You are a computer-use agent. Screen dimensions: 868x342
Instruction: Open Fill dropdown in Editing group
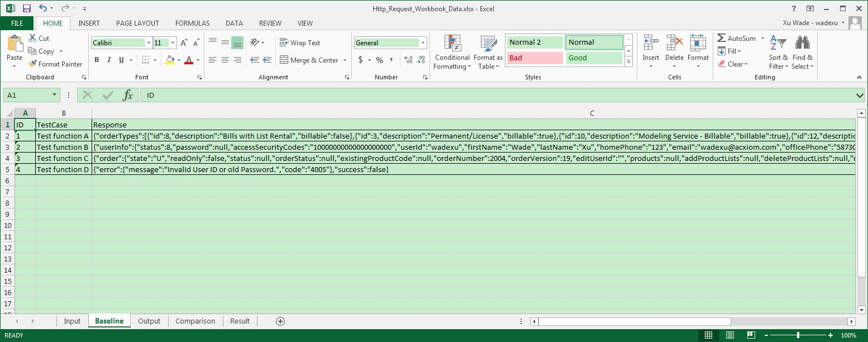[729, 51]
